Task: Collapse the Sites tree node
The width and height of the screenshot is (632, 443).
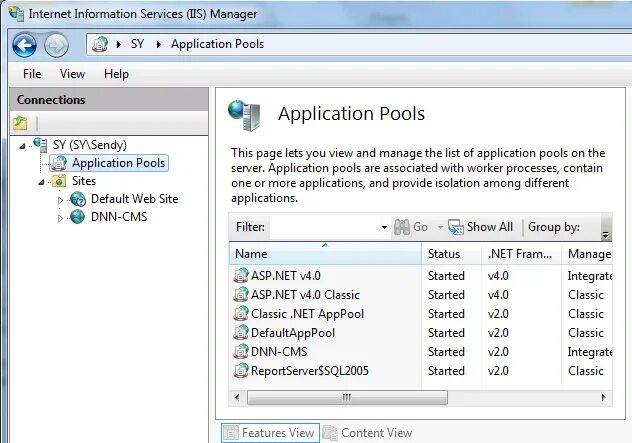Action: click(41, 182)
